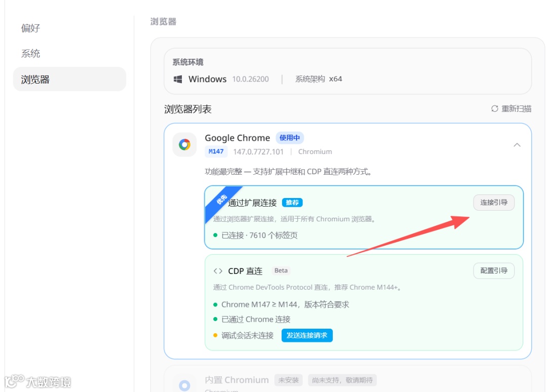Collapse the Google Chrome card chevron

point(517,145)
